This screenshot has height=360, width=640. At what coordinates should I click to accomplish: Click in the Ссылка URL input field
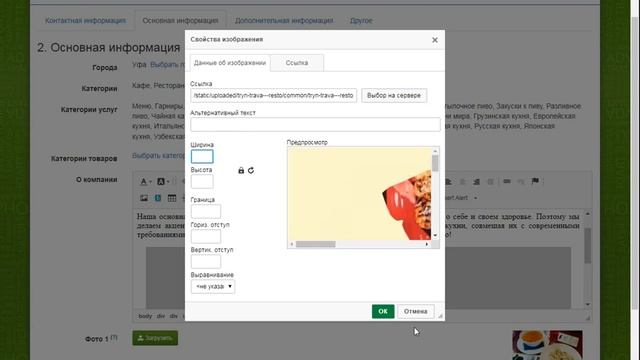(273, 96)
